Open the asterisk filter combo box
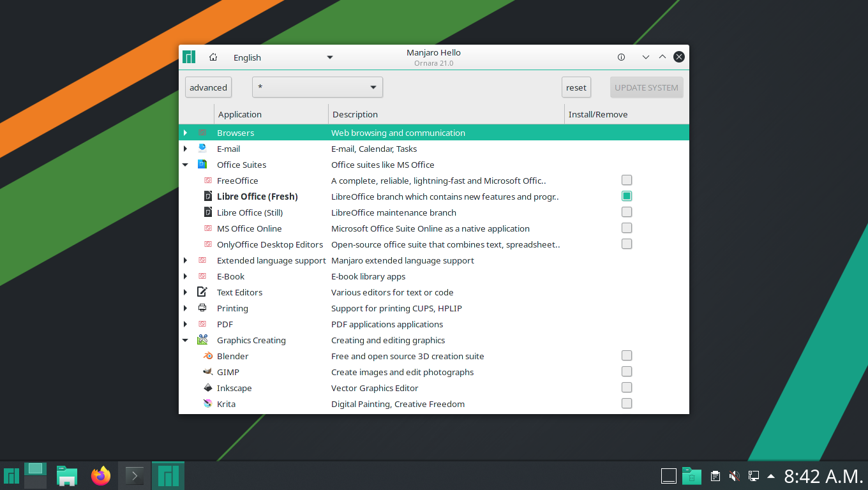 coord(317,87)
